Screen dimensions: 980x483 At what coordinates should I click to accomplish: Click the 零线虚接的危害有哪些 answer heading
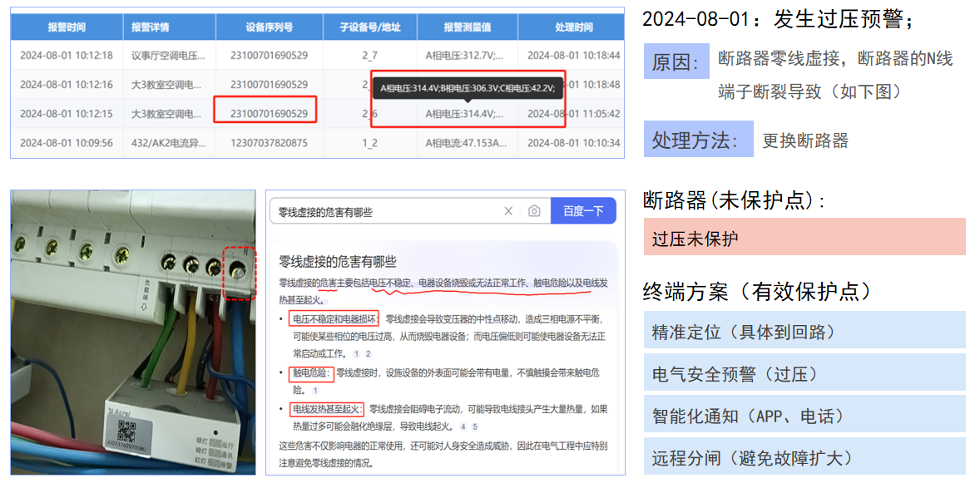[338, 261]
